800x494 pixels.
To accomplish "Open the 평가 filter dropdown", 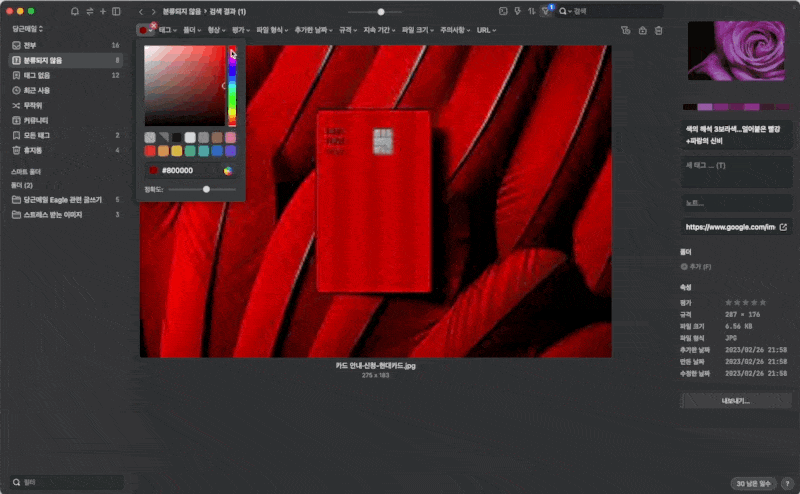I will 241,30.
